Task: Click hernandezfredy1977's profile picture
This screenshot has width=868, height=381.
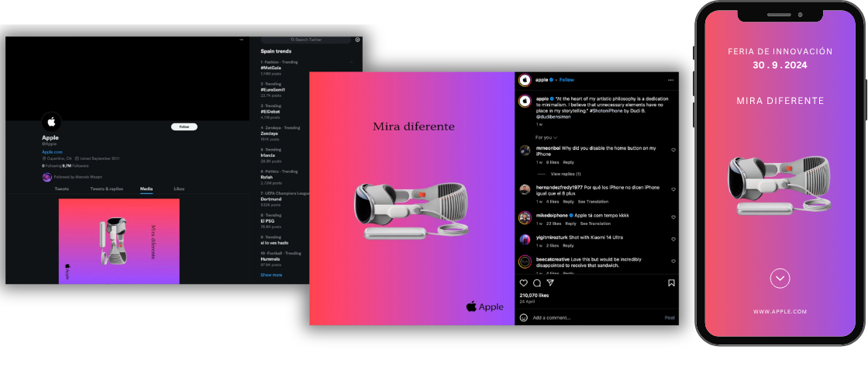Action: click(525, 189)
